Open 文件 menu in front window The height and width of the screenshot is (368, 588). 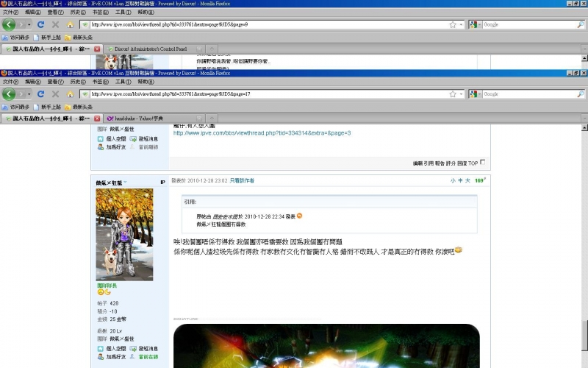(x=10, y=82)
